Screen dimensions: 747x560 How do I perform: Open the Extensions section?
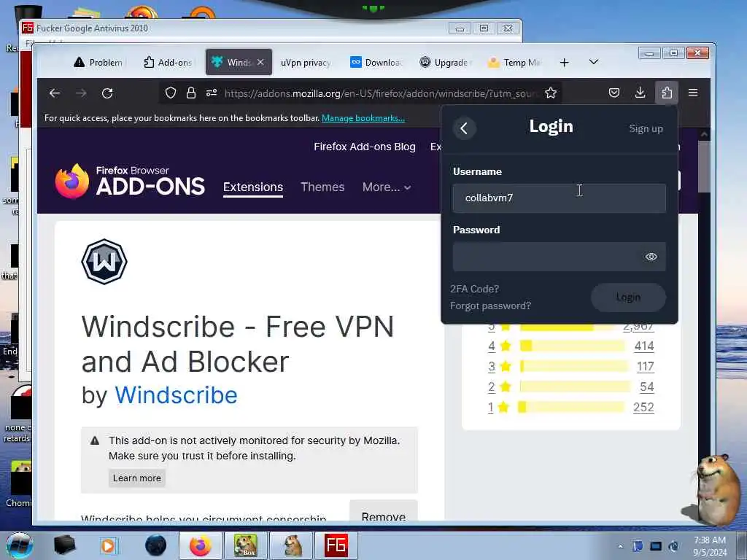pos(253,187)
